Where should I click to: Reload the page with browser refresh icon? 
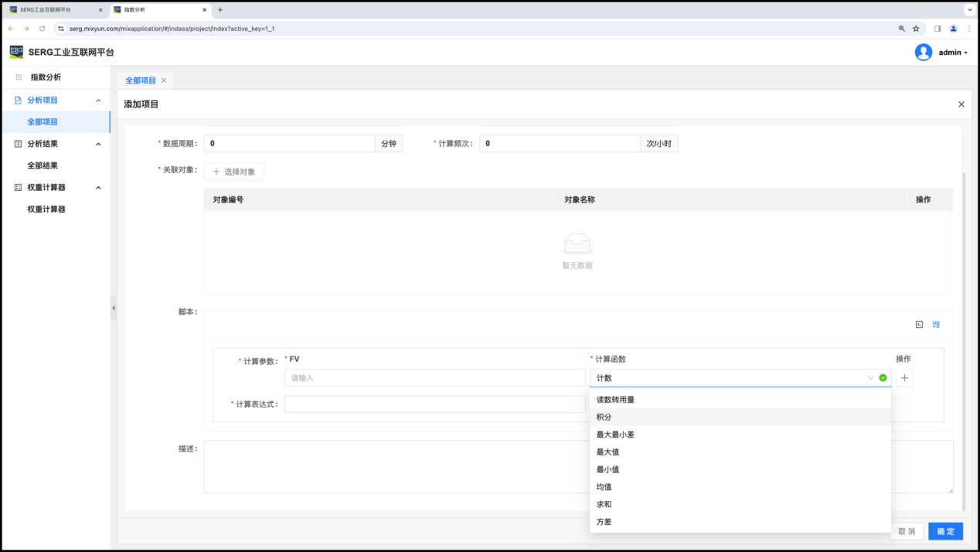point(42,29)
